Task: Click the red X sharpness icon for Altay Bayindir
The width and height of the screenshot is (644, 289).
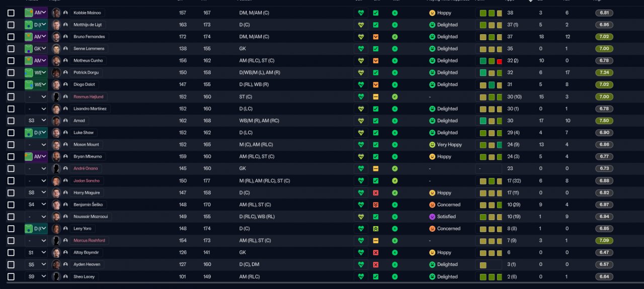Action: pyautogui.click(x=376, y=252)
